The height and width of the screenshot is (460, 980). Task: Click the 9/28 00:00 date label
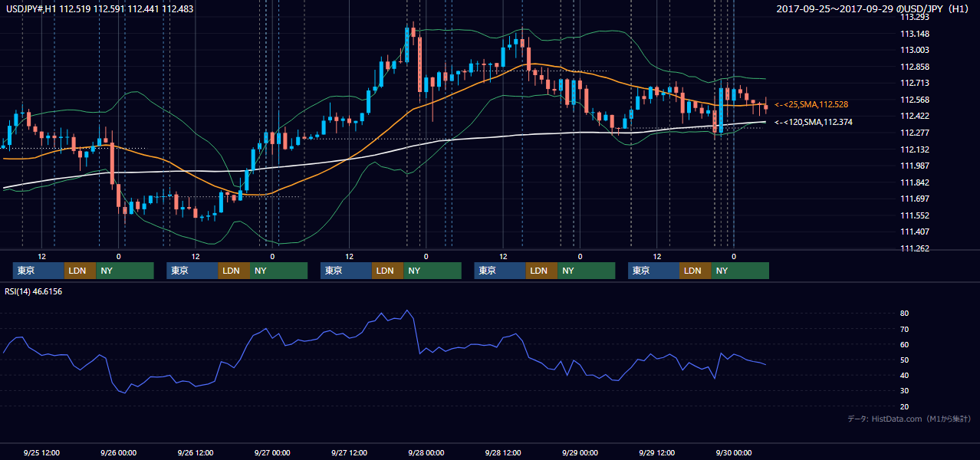(426, 452)
